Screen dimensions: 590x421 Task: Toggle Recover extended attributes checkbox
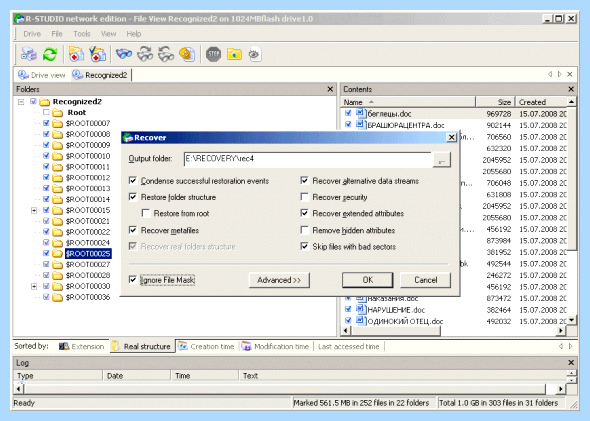(304, 213)
